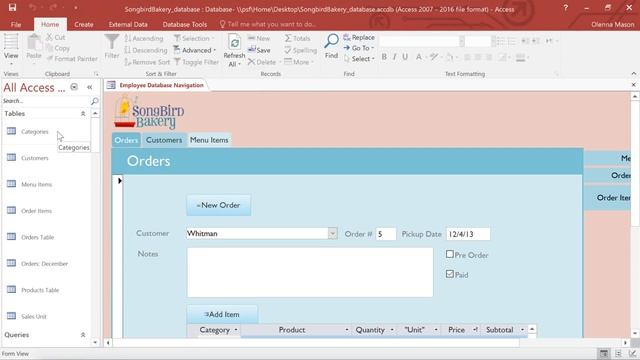Click the Format Painter tool

click(72, 59)
